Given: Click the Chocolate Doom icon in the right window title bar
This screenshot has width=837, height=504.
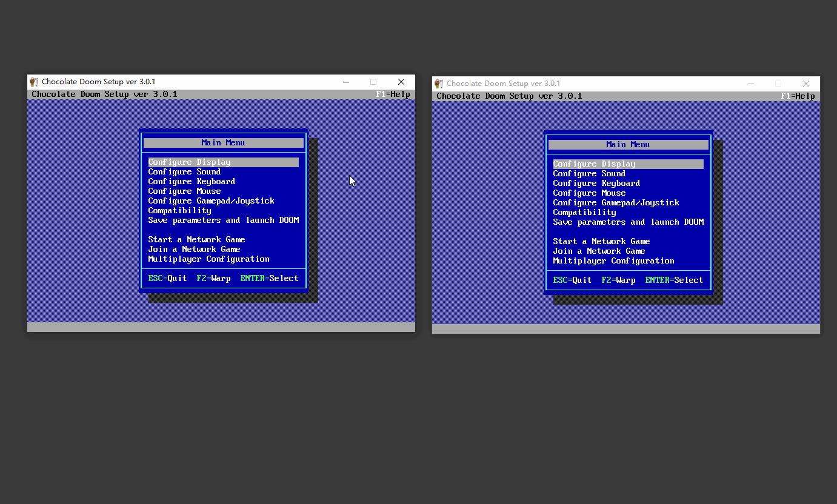Looking at the screenshot, I should tap(439, 84).
